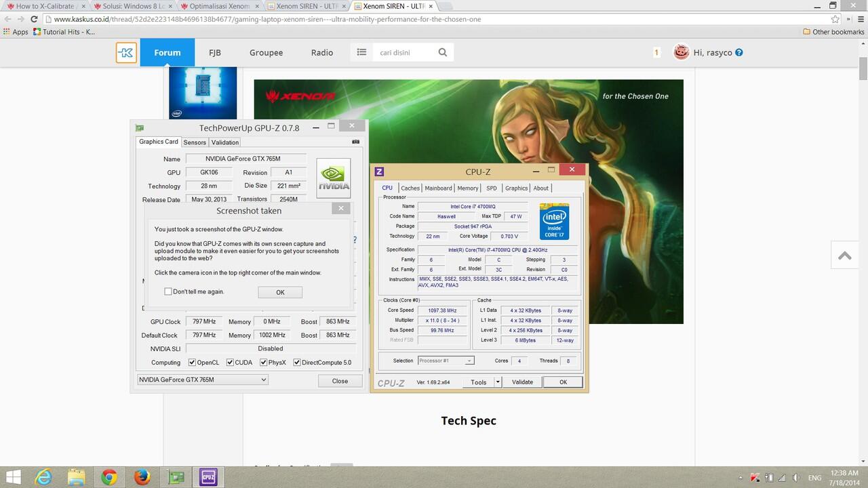Toggle the CUDA checkbox
Image resolution: width=868 pixels, height=488 pixels.
pyautogui.click(x=230, y=363)
